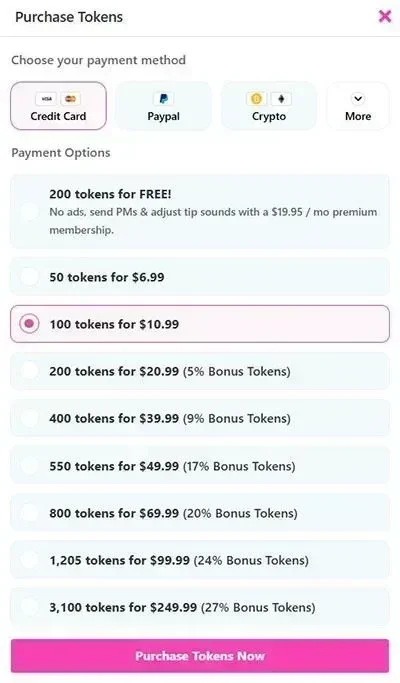This screenshot has width=400, height=683.
Task: Click the Bitcoin coin icon
Action: coord(257,99)
